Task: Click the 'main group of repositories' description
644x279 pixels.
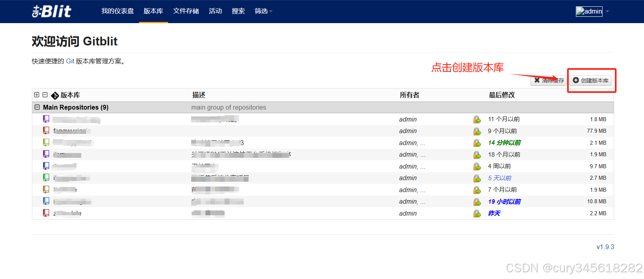Action: tap(229, 108)
